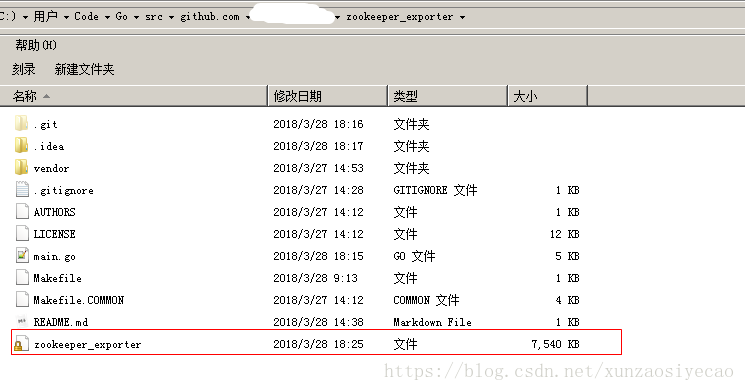Expand dropdown arrow after 用户 in path

coord(66,17)
